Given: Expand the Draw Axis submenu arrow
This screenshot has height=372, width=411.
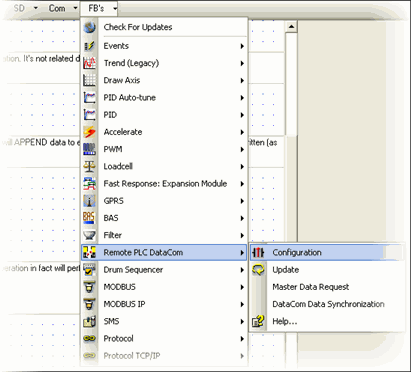Looking at the screenshot, I should 242,80.
